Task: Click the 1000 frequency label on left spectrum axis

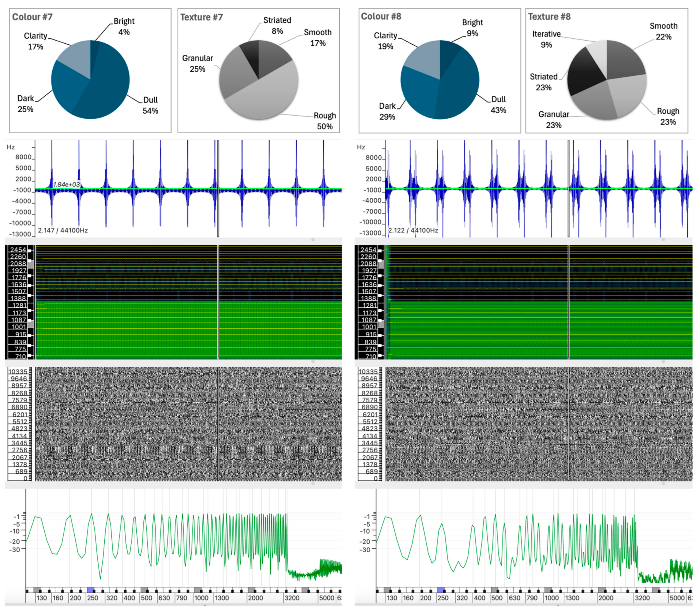Action: 201,598
